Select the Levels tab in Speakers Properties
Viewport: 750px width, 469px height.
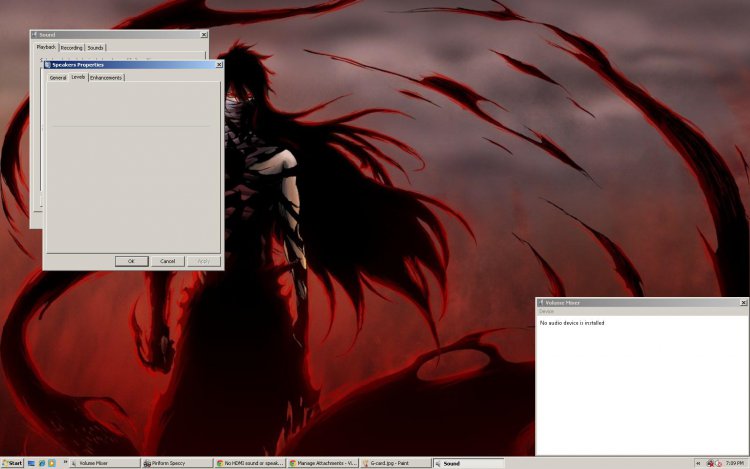tap(78, 76)
